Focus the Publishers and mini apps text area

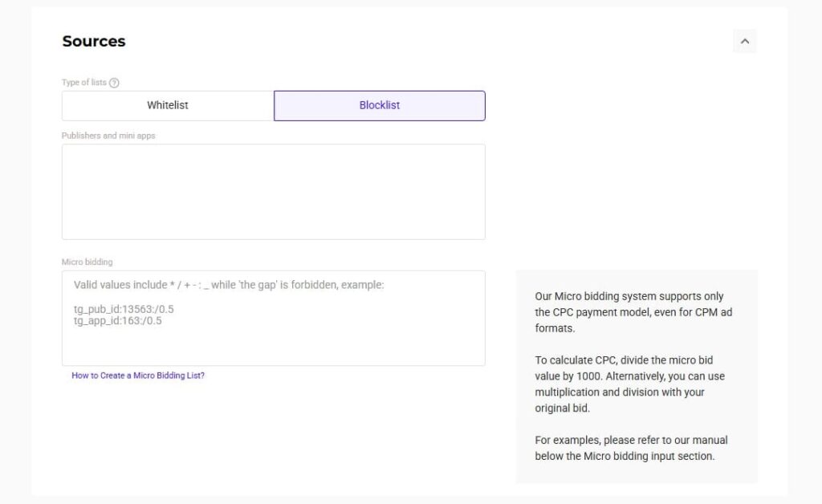click(x=274, y=192)
